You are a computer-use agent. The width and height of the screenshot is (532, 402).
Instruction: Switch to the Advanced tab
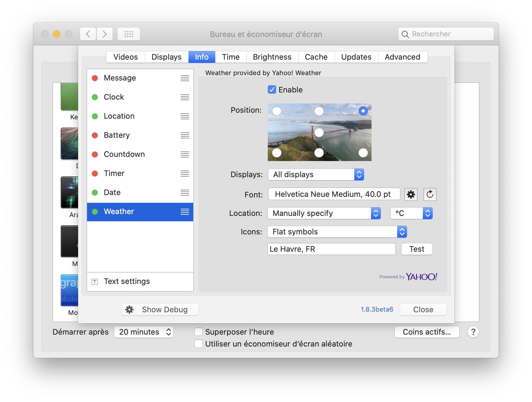pyautogui.click(x=403, y=57)
